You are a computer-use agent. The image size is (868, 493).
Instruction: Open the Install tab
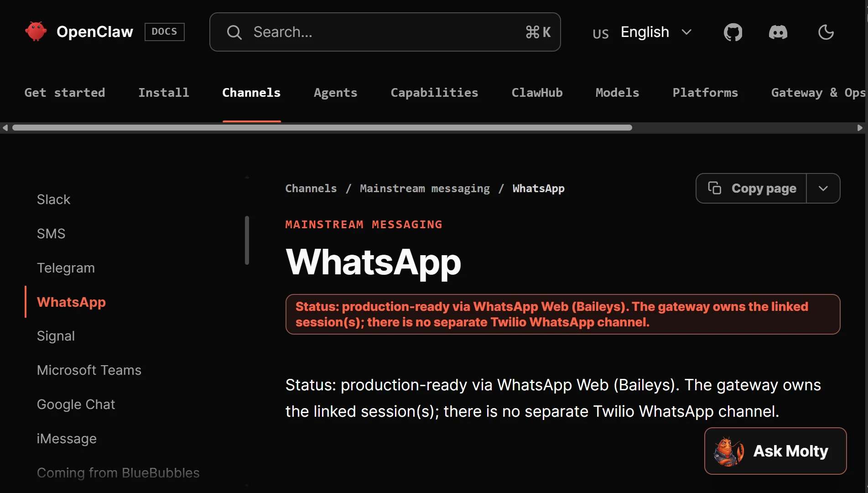(x=163, y=93)
